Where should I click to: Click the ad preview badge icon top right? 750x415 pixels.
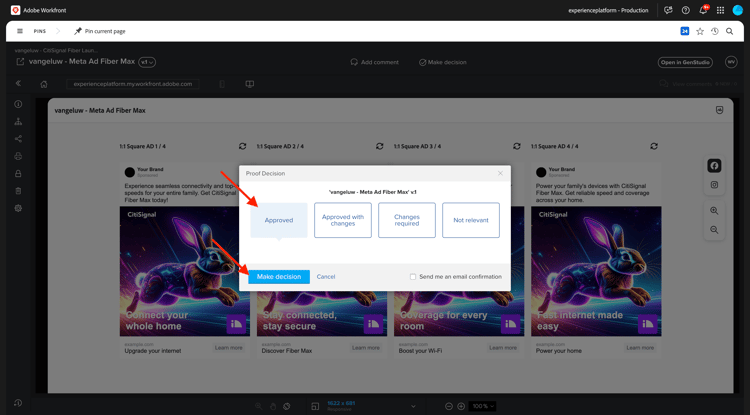click(719, 110)
